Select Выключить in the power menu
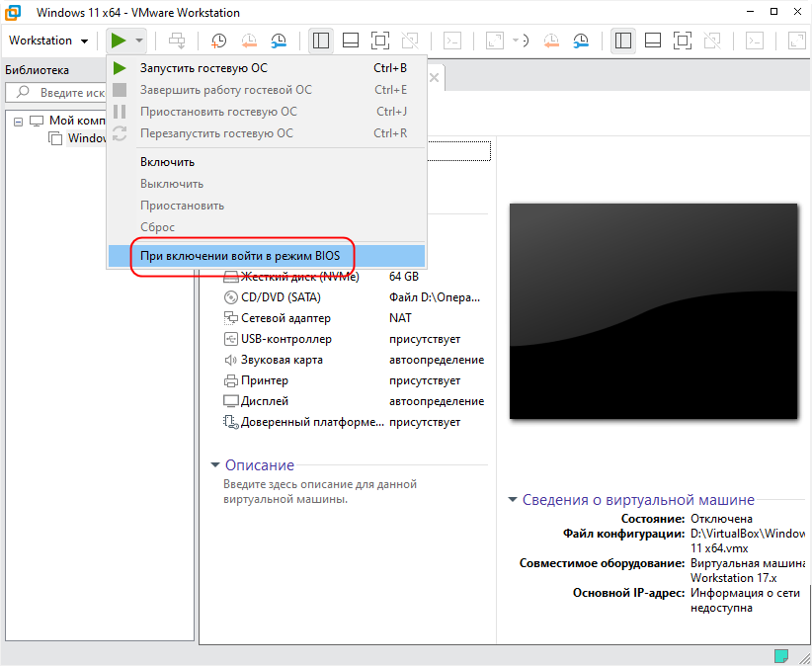This screenshot has height=666, width=812. (266, 184)
